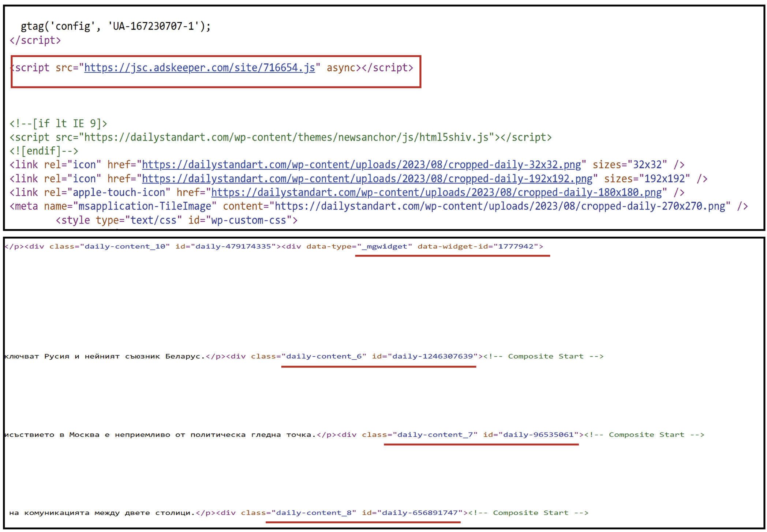Click the _mgwidget data-type value

point(385,247)
